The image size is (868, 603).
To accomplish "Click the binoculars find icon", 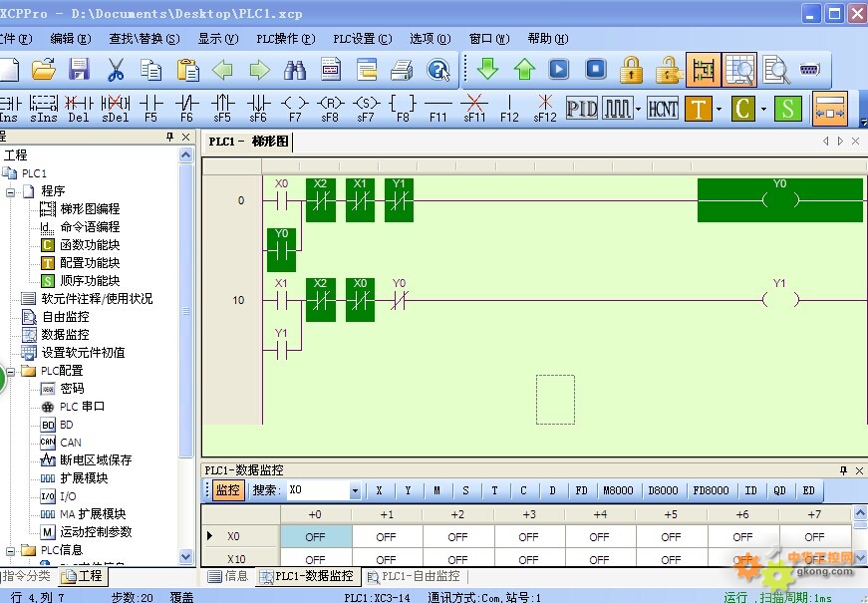I will coord(295,70).
